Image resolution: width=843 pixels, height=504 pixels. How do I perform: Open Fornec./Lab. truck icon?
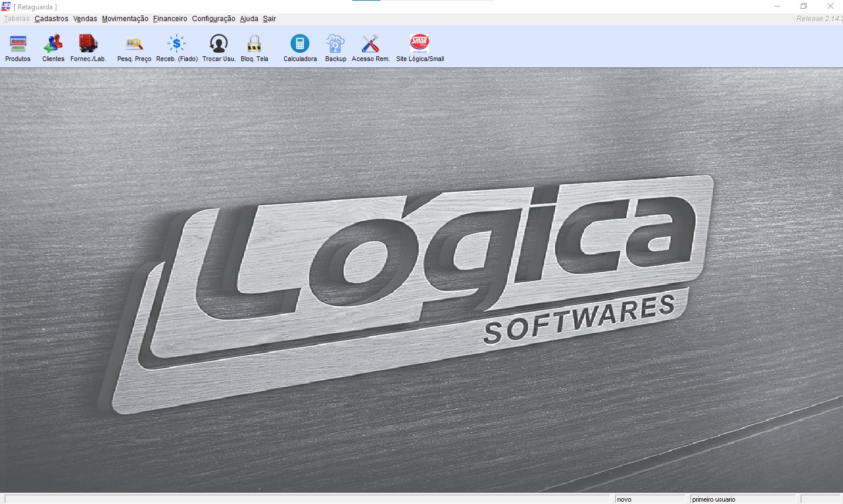pyautogui.click(x=88, y=45)
